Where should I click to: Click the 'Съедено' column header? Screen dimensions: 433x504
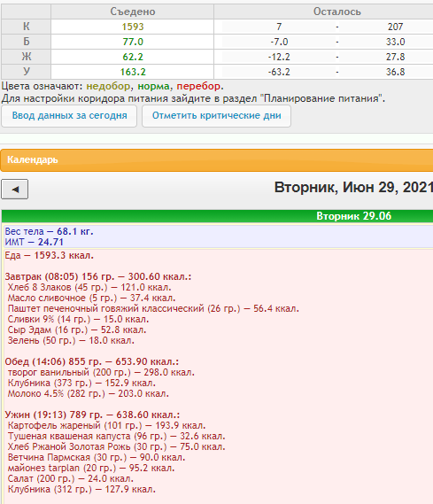[132, 12]
